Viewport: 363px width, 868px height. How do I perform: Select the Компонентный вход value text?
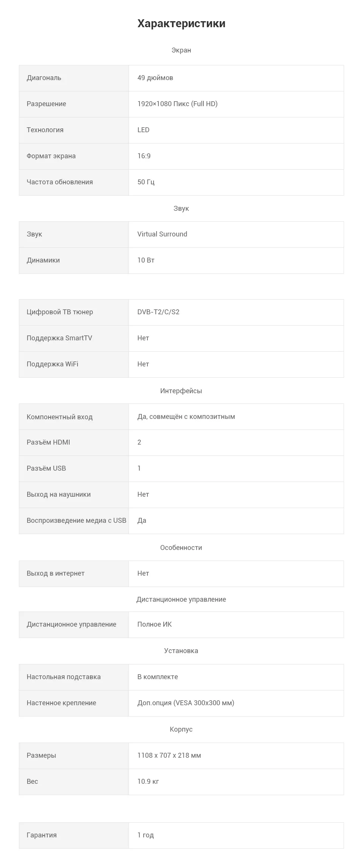coord(186,417)
